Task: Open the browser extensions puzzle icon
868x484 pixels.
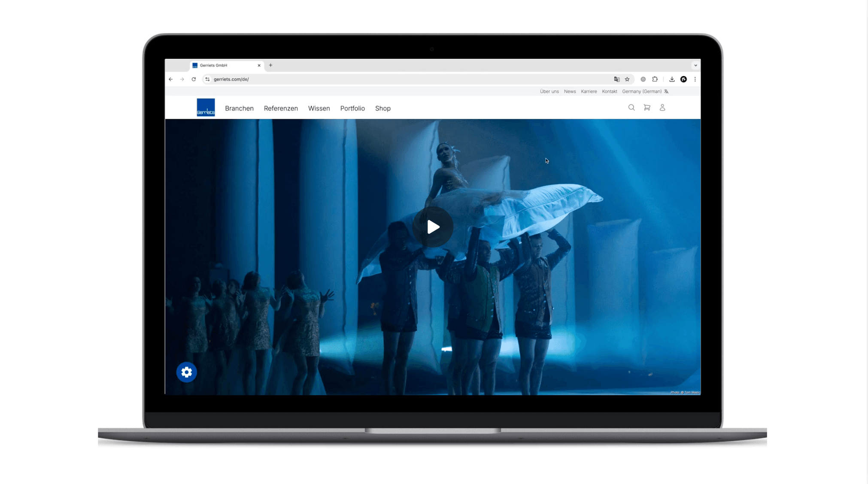Action: tap(655, 79)
